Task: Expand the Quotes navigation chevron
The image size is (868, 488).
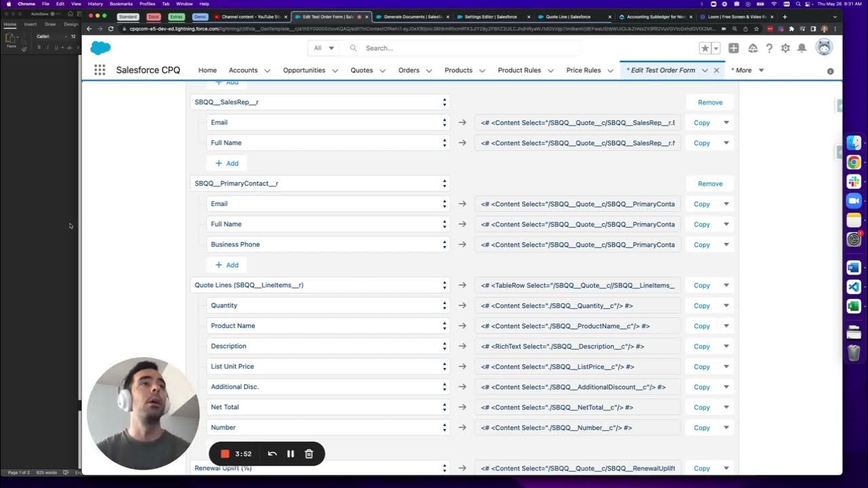Action: 382,70
